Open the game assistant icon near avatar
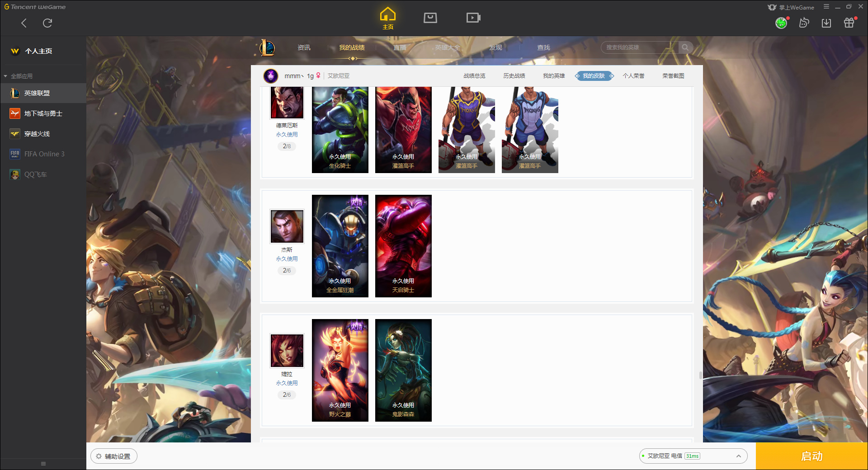This screenshot has height=470, width=868. (x=804, y=23)
